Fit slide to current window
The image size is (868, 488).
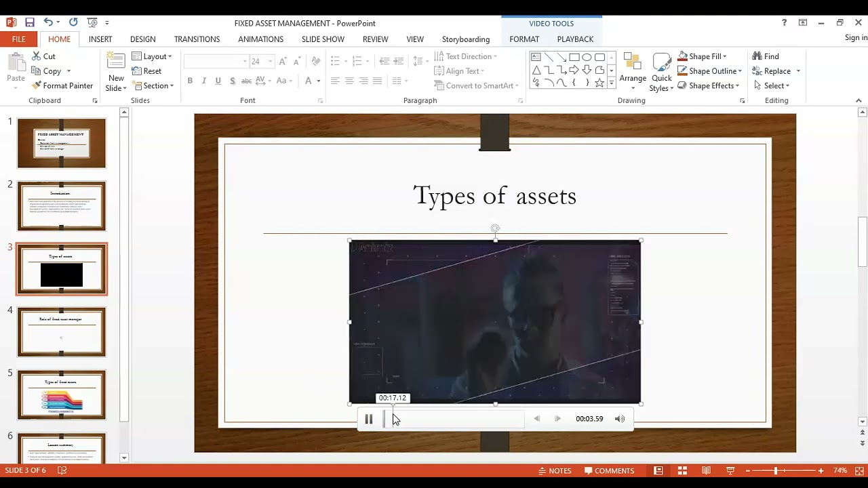(859, 470)
